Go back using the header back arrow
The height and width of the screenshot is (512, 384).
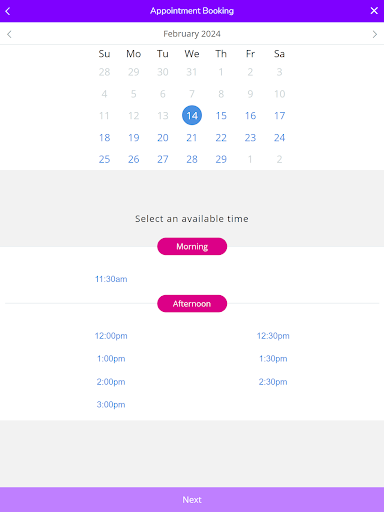click(x=8, y=11)
